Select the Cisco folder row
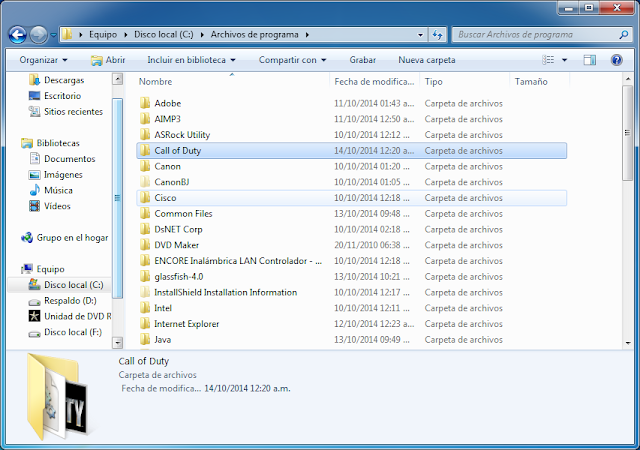Screen dimensions: 640x450 tap(351, 198)
